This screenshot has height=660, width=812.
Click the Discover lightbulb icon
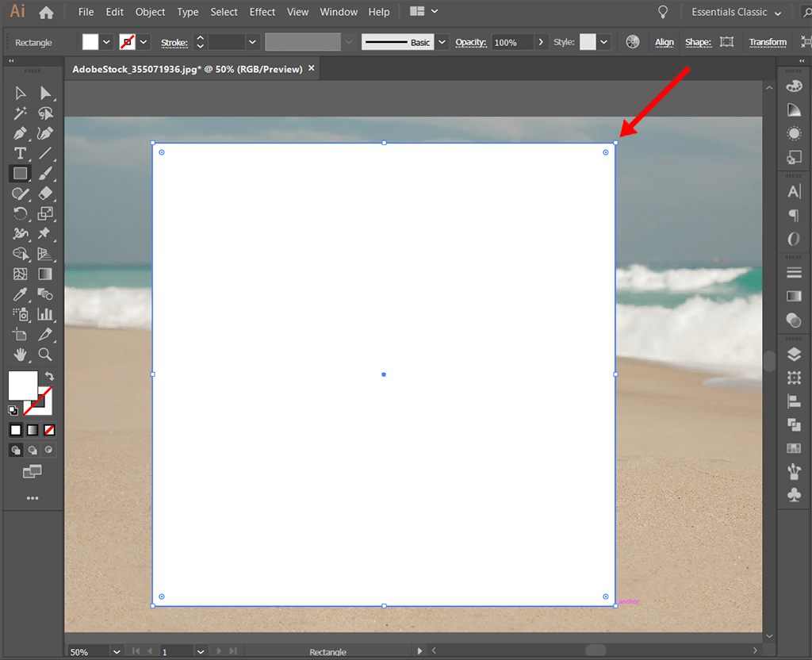coord(662,12)
